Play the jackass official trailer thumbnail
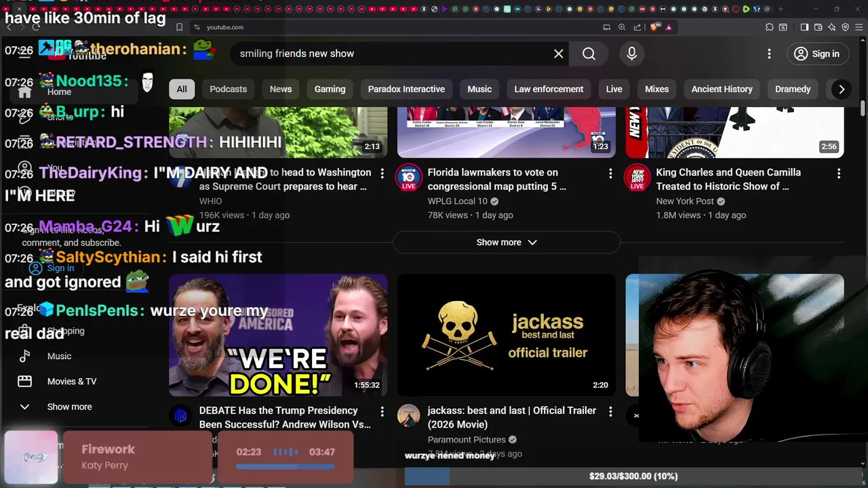Viewport: 868px width, 488px height. pyautogui.click(x=507, y=335)
